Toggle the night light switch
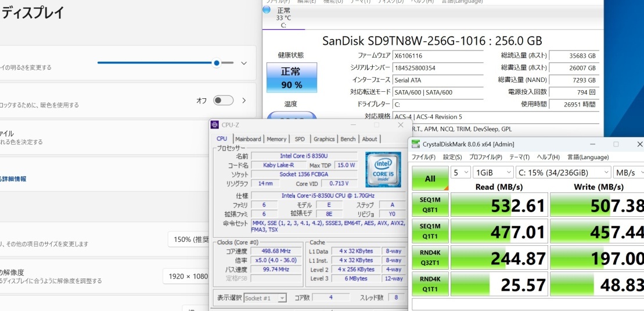 click(223, 101)
